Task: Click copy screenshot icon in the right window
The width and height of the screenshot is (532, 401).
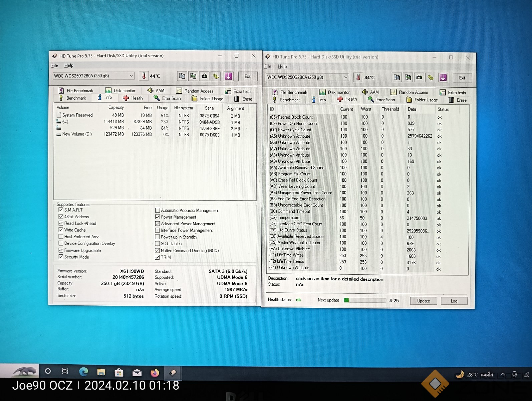Action: tap(408, 77)
